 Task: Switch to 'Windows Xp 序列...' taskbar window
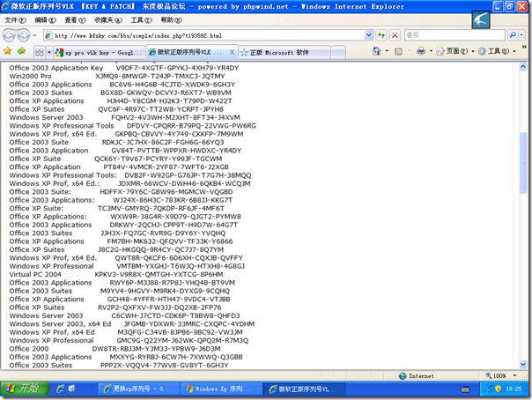coord(222,389)
